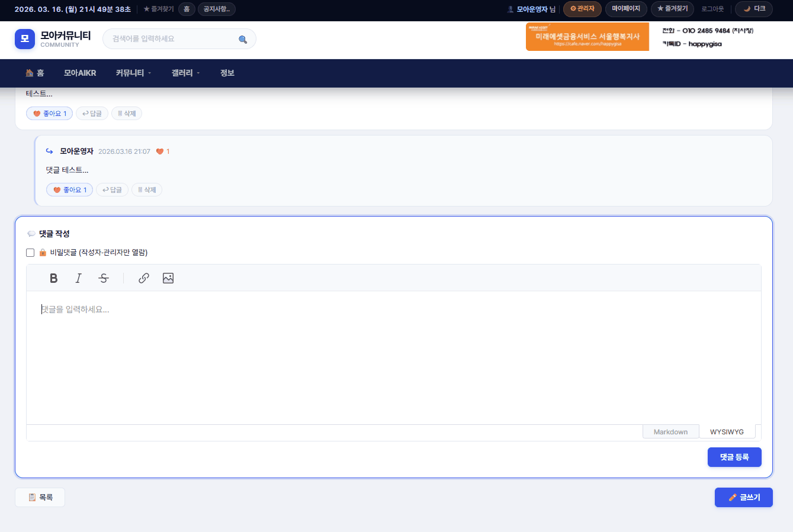
Task: Toggle italic formatting in comment editor
Action: coord(78,278)
